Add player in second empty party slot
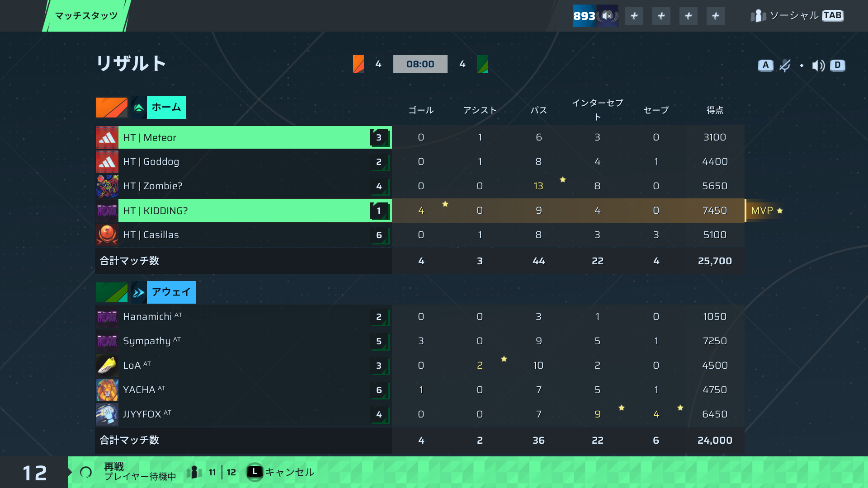The image size is (868, 488). pos(661,16)
